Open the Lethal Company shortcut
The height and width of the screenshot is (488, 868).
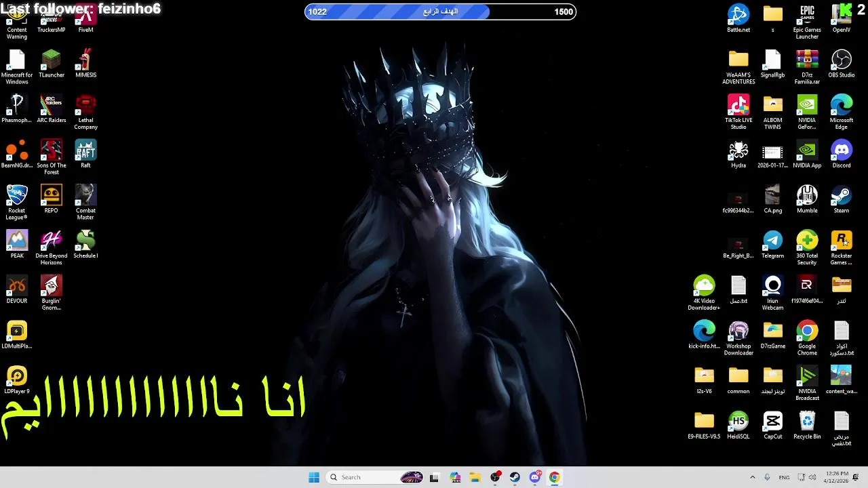coord(85,112)
